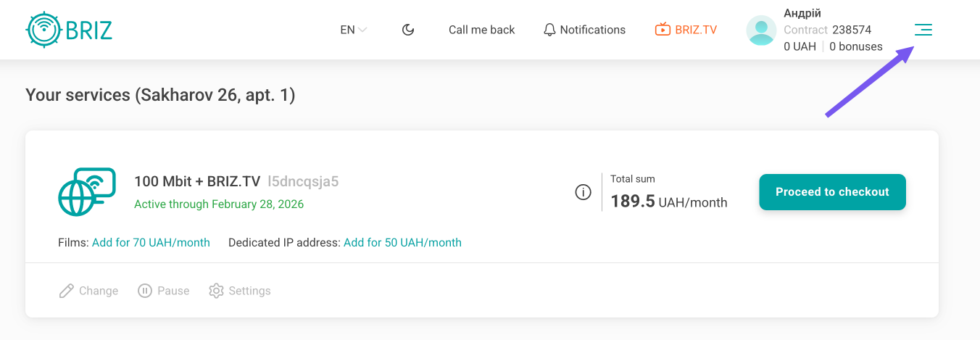Open the hamburger menu
The height and width of the screenshot is (340, 980).
923,30
